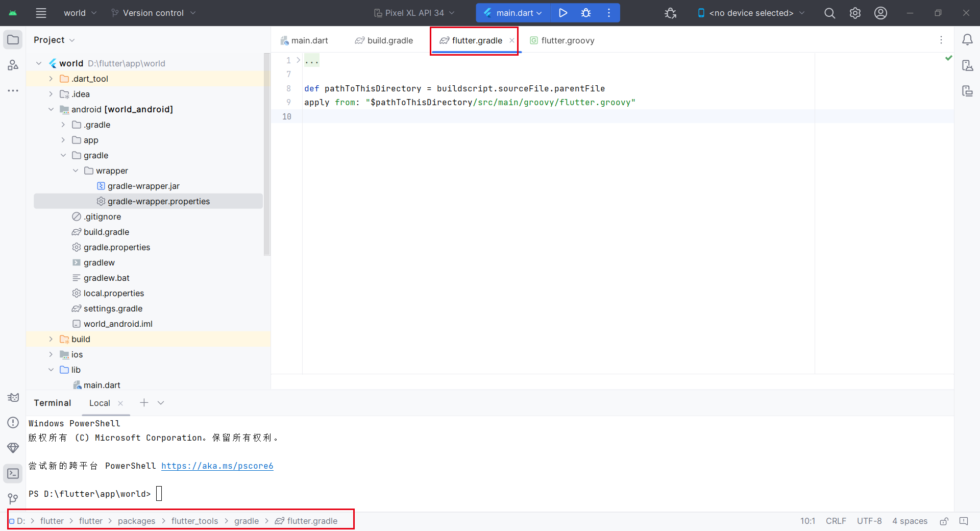Unfold collapsed code at line 1
Screen dimensions: 980x531
(x=299, y=60)
